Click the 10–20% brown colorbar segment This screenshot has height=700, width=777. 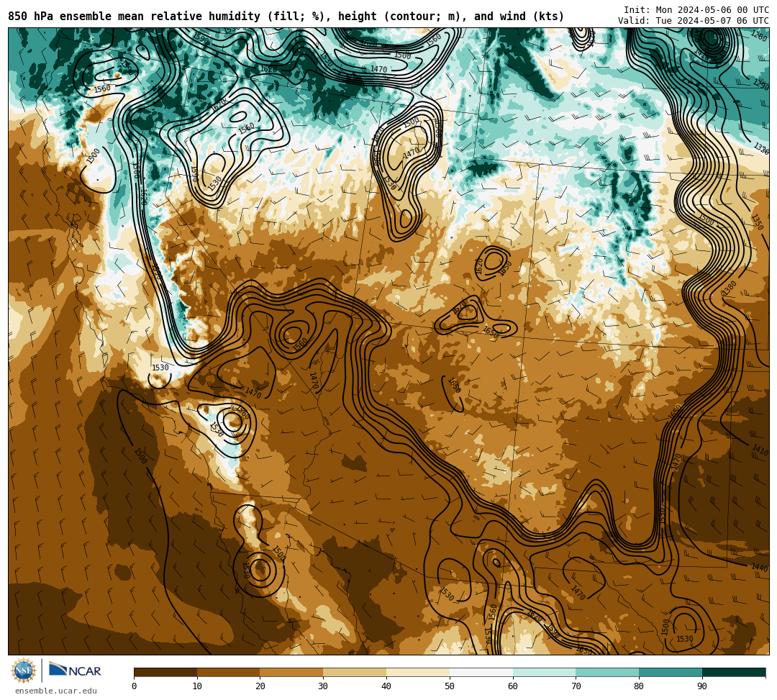coord(229,672)
